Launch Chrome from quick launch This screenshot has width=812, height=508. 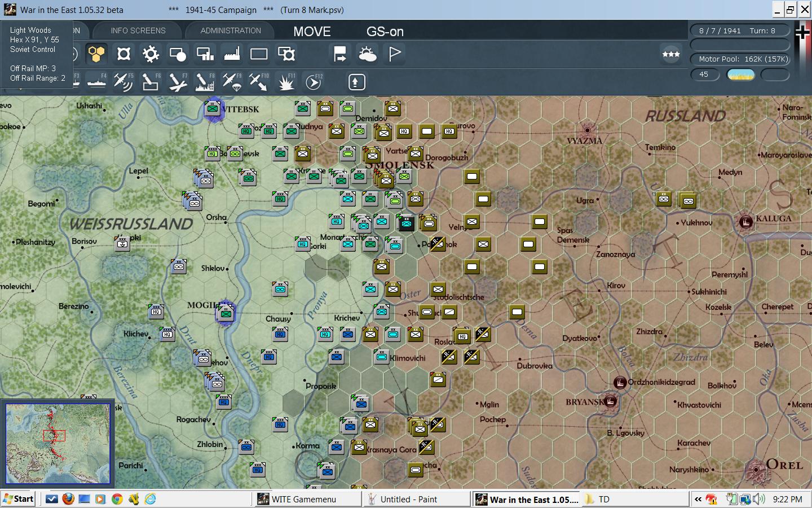117,499
